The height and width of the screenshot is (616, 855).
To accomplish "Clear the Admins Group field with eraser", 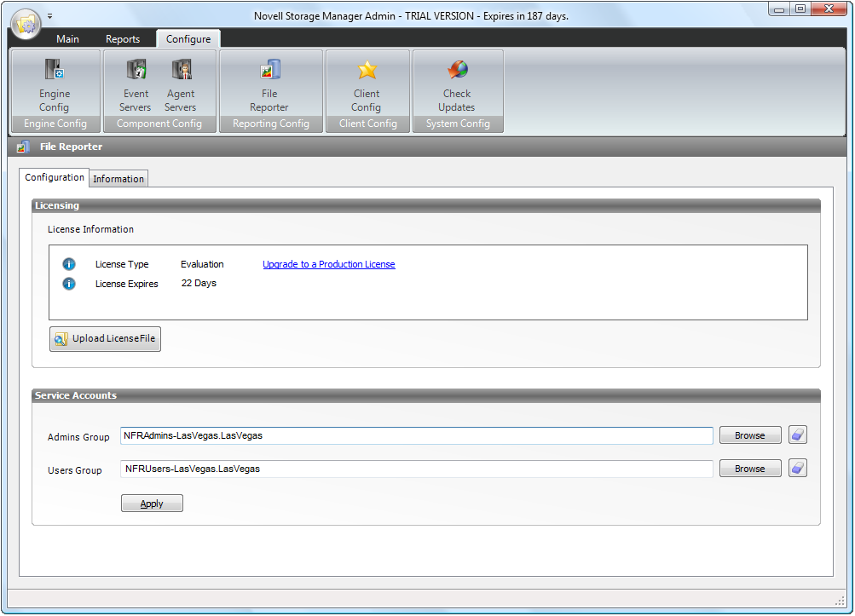I will tap(798, 435).
